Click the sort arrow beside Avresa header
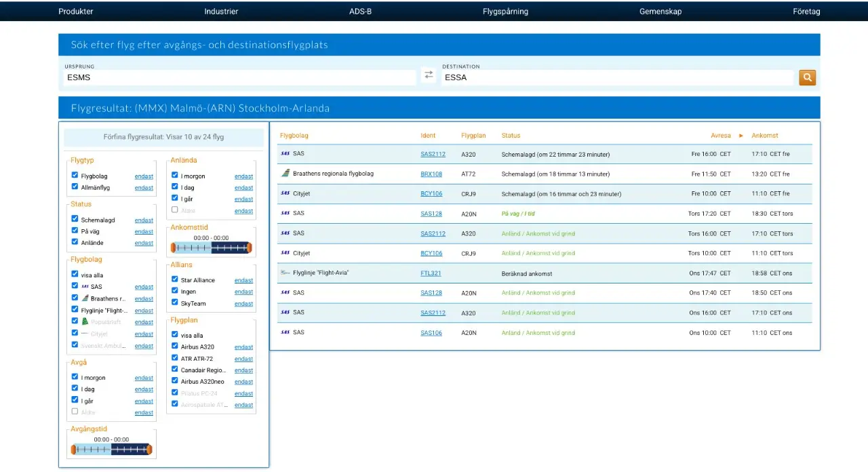The image size is (868, 472). tap(741, 136)
